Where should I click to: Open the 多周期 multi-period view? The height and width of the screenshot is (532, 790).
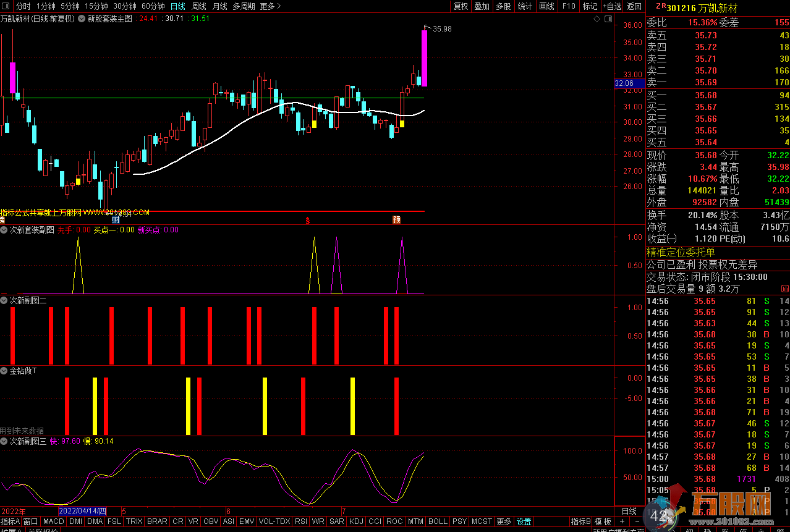tap(244, 6)
